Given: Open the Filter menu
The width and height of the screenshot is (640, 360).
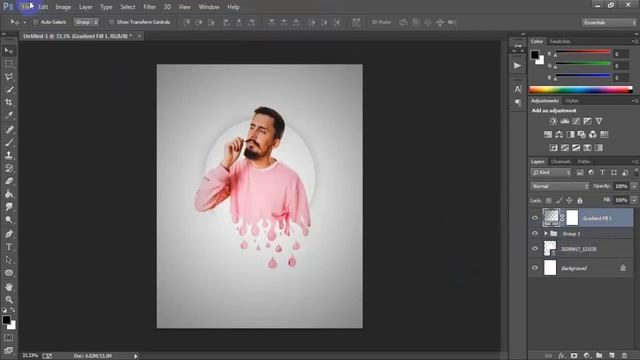Looking at the screenshot, I should click(x=149, y=7).
